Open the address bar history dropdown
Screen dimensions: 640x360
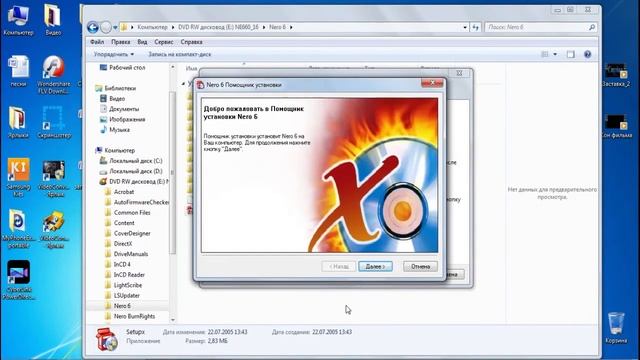[x=465, y=27]
